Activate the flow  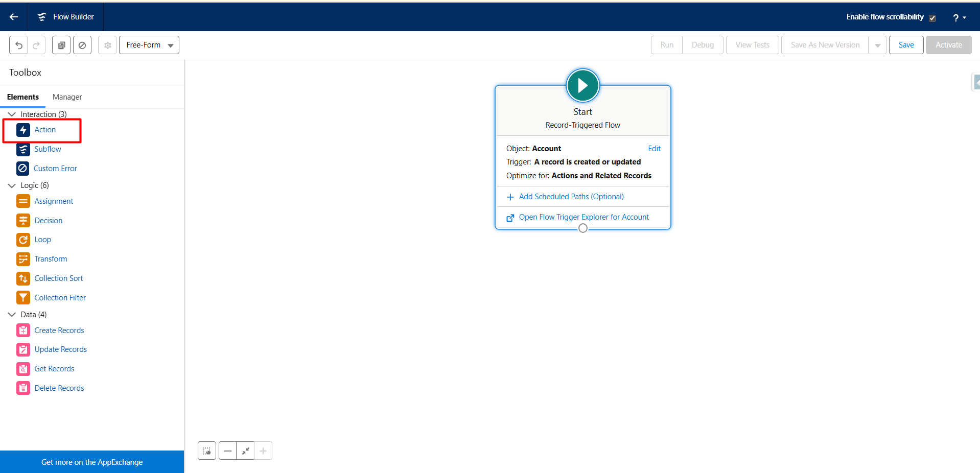948,45
